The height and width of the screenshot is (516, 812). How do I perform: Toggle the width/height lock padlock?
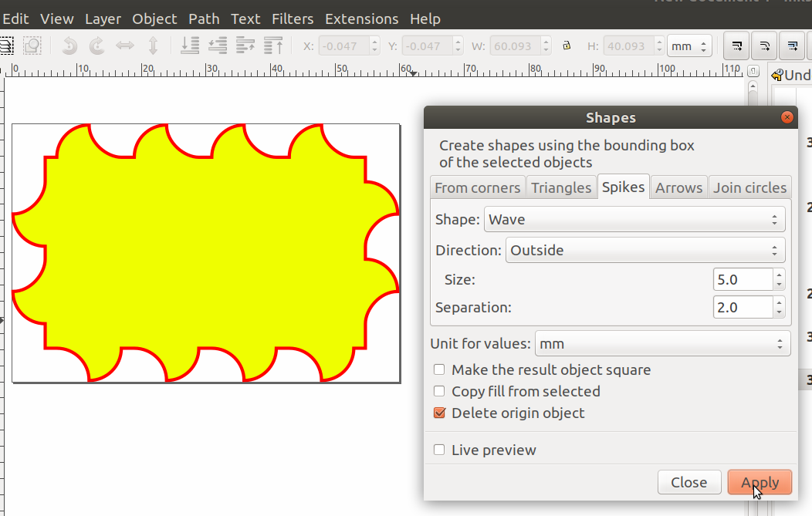pos(566,46)
